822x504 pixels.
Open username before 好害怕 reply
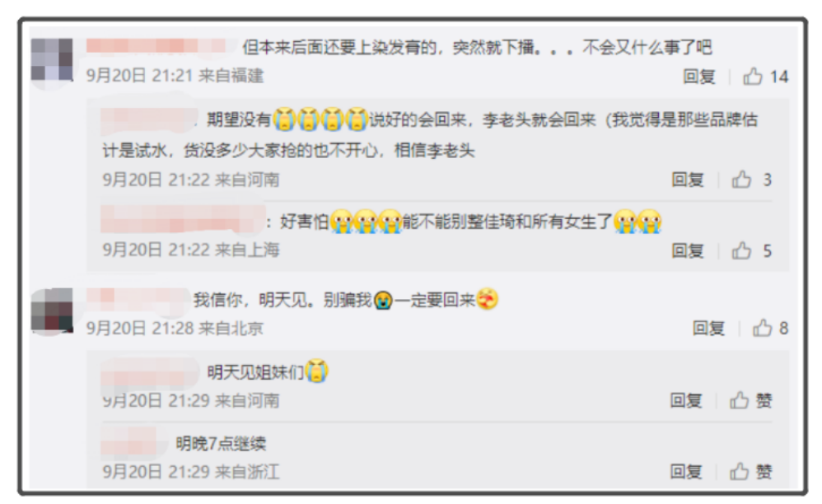pos(183,220)
